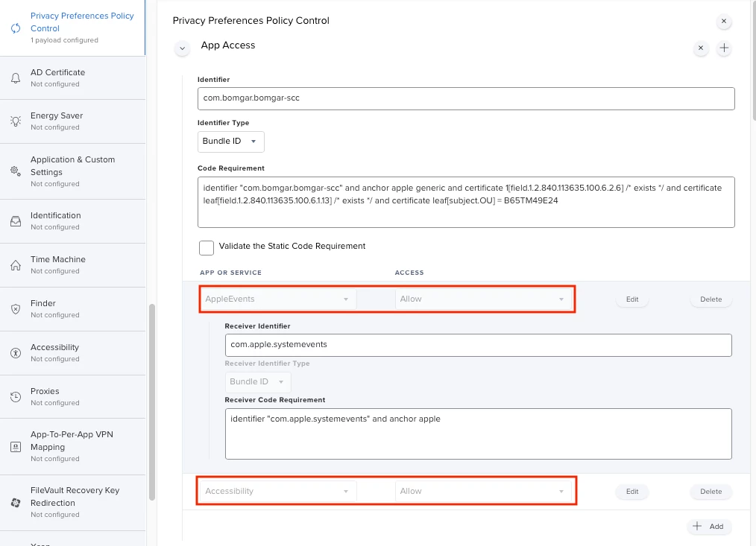Image resolution: width=756 pixels, height=546 pixels.
Task: Select Energy Saver payload in sidebar
Action: [73, 121]
